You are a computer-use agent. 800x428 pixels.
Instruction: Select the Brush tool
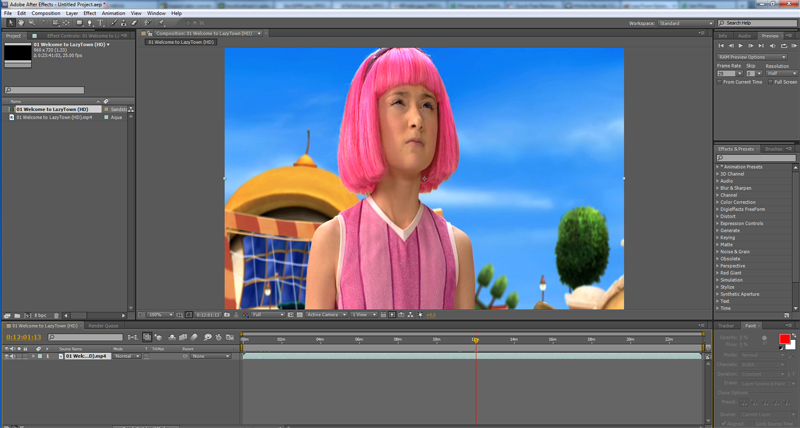[x=113, y=23]
